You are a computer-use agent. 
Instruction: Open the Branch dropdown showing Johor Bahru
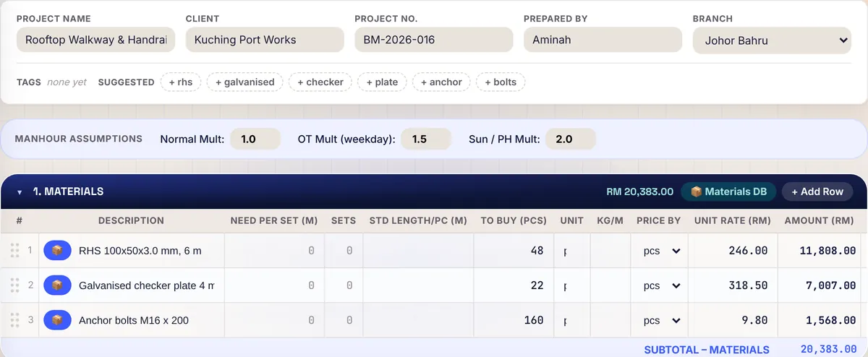pos(772,40)
